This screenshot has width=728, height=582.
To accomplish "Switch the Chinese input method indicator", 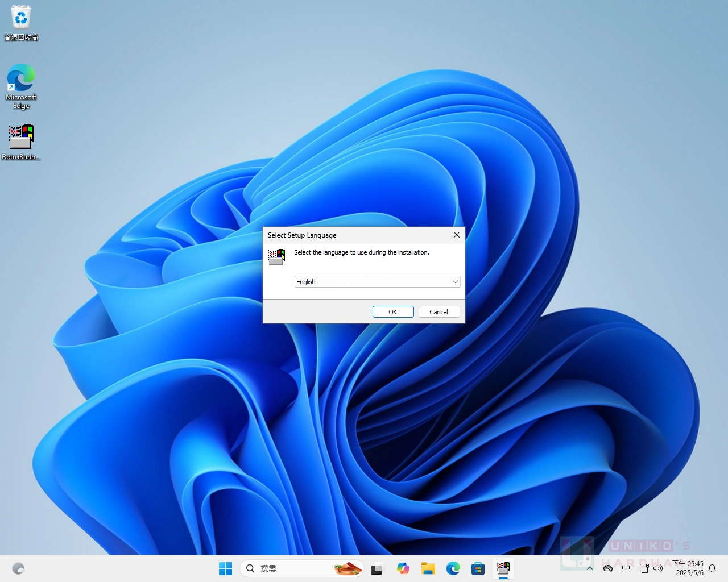I will (626, 568).
